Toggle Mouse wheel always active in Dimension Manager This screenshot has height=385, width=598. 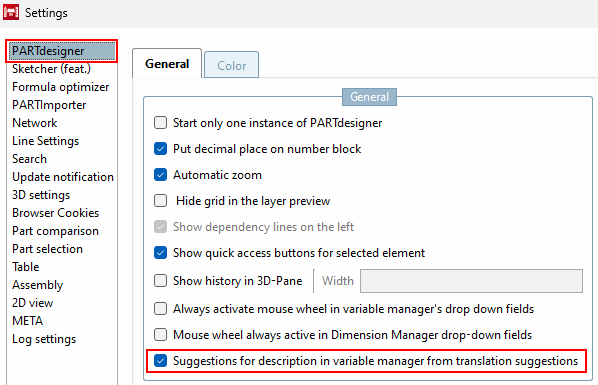(x=161, y=335)
